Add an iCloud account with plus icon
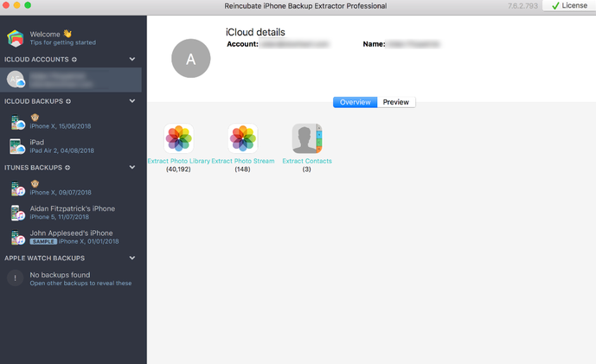Screen dimensions: 596x364 74,60
